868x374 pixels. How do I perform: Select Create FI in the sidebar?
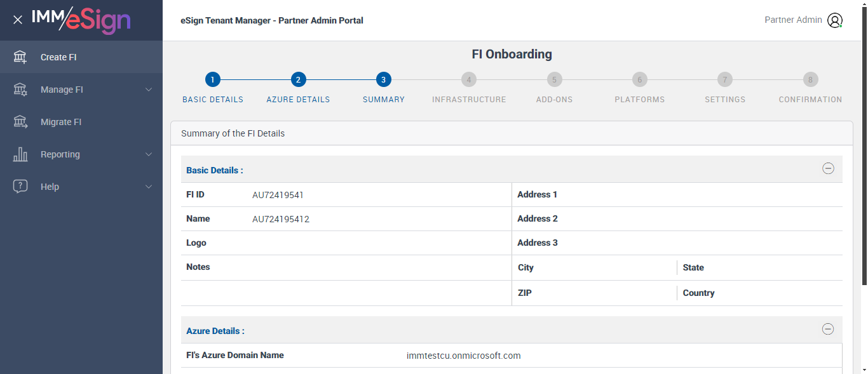(x=58, y=57)
